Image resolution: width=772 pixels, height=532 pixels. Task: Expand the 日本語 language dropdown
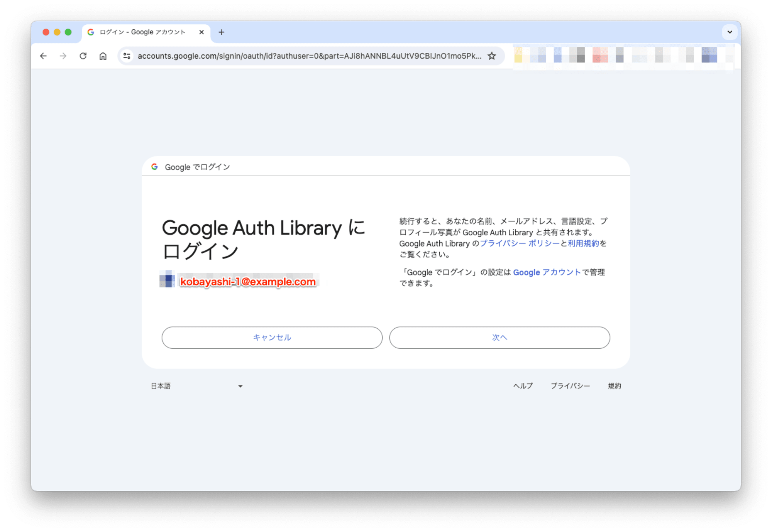196,386
